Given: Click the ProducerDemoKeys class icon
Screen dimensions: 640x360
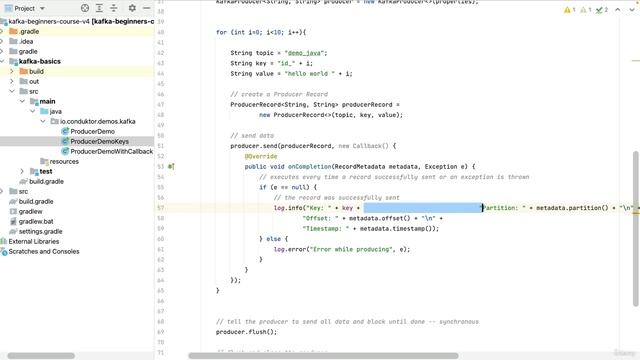Looking at the screenshot, I should [x=64, y=141].
